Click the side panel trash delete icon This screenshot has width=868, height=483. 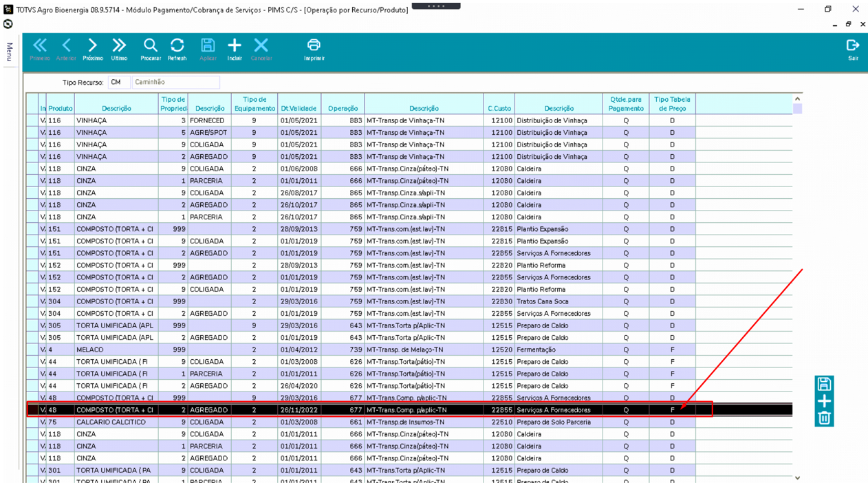[824, 418]
